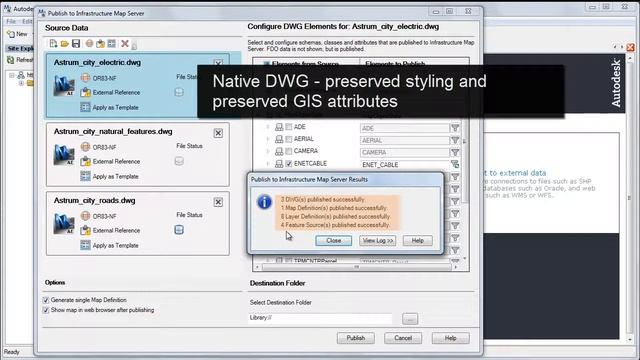This screenshot has height=360, width=640.
Task: Click OR83-NF globe icon for Astrum_city_electric.dwg
Action: pos(85,78)
